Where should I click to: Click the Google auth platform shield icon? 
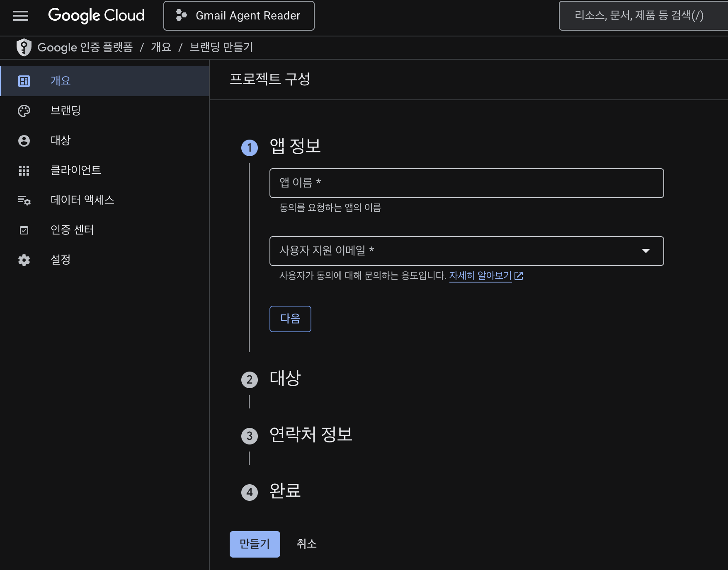click(24, 47)
